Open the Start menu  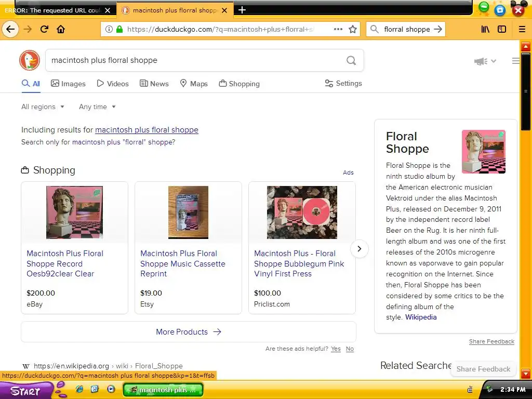[x=25, y=390]
